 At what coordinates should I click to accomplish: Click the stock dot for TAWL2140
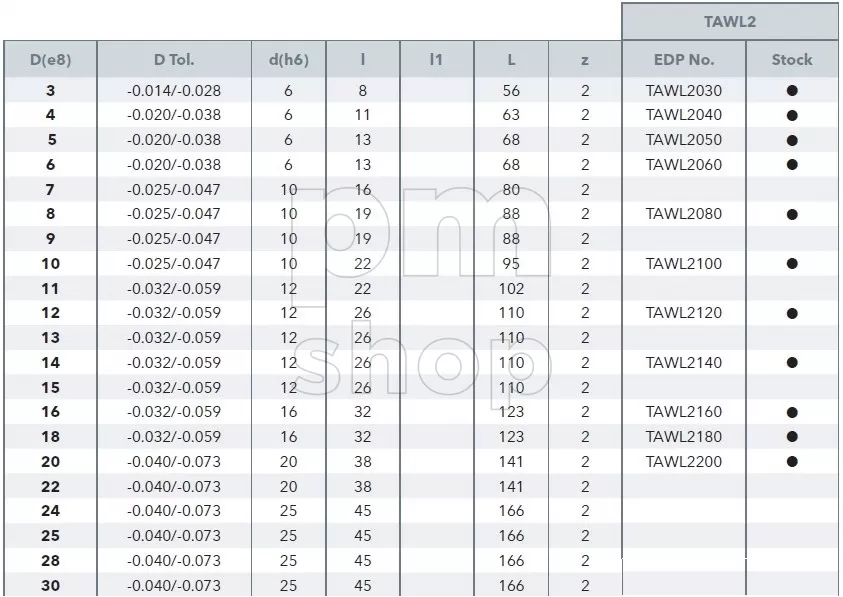(x=791, y=363)
